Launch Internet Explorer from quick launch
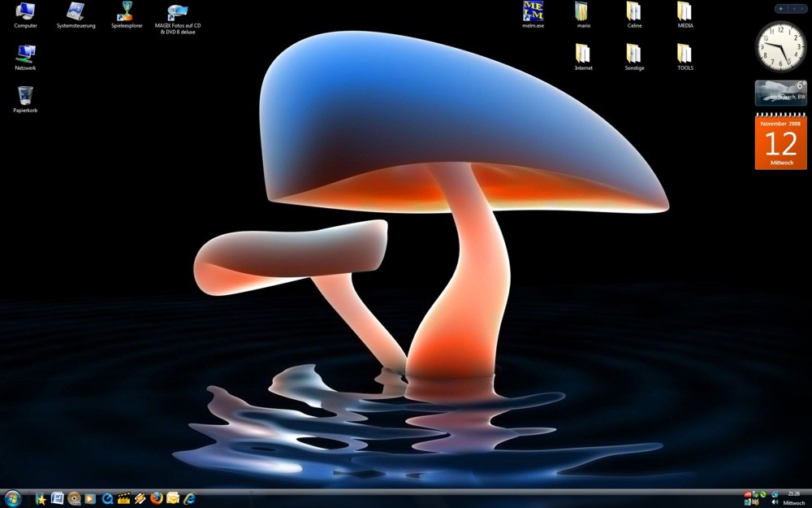This screenshot has width=812, height=508. 190,498
